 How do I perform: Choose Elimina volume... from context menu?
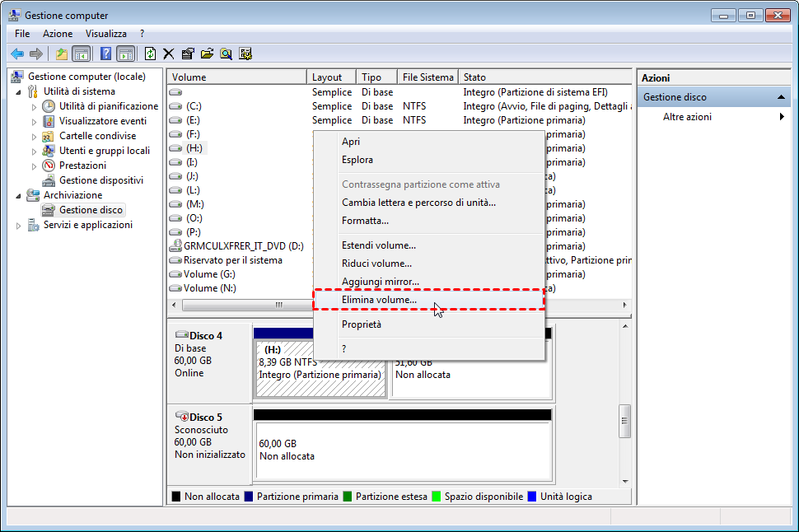click(x=428, y=300)
